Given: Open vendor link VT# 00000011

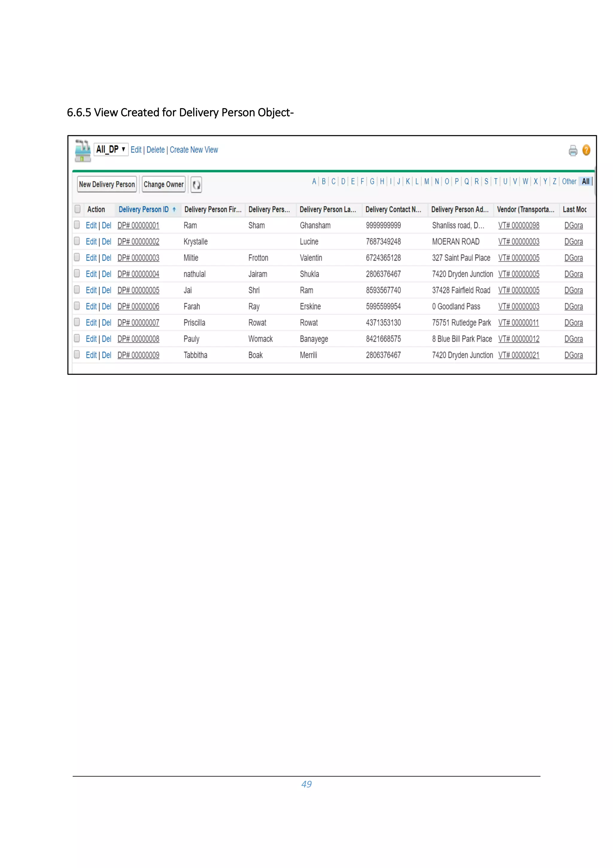Looking at the screenshot, I should click(518, 323).
